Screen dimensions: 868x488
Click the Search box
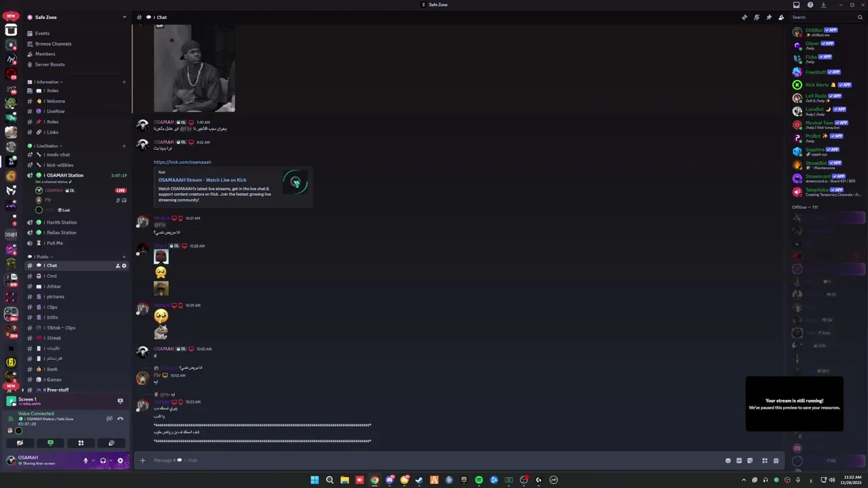pyautogui.click(x=827, y=17)
